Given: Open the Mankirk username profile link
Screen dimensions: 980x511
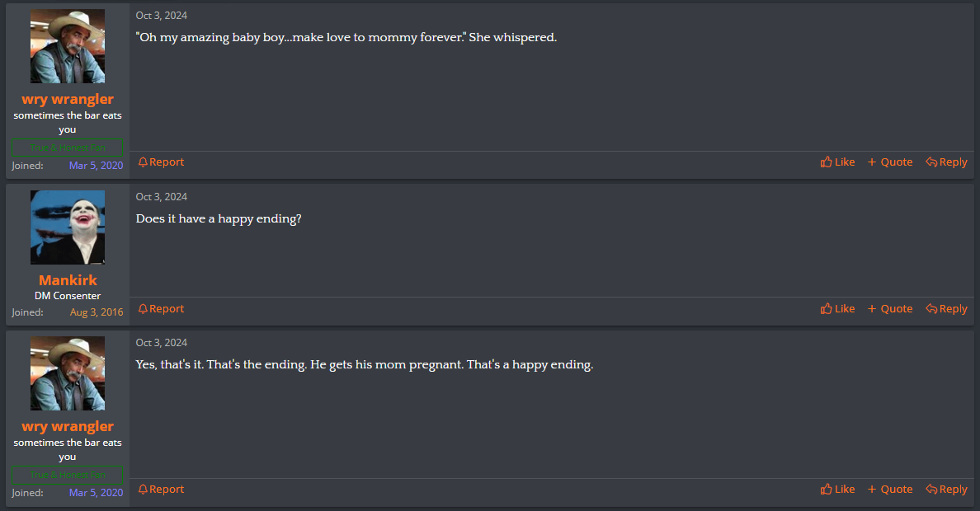Looking at the screenshot, I should tap(68, 280).
